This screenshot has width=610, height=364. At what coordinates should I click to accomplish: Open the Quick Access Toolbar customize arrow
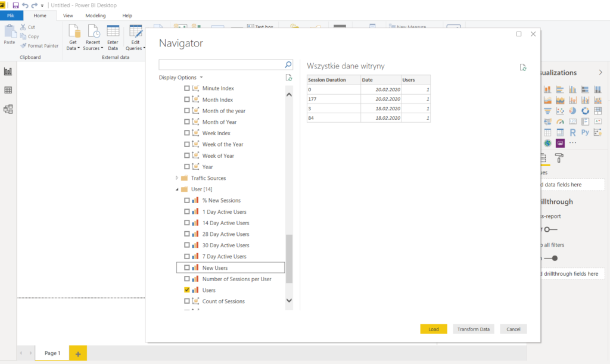[42, 5]
